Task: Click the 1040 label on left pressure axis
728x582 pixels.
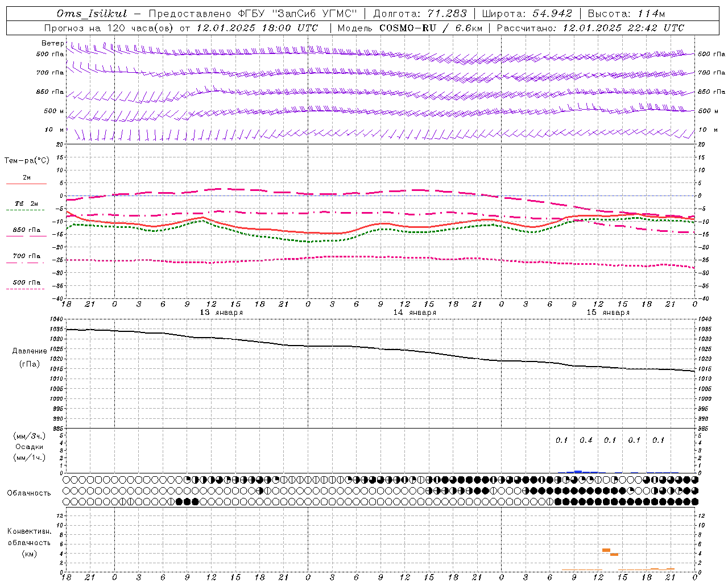Action: click(x=57, y=319)
